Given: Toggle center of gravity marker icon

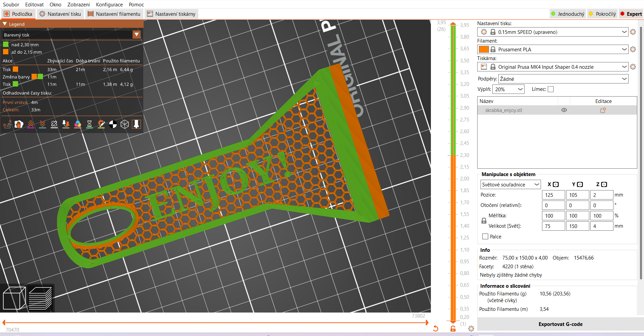Looking at the screenshot, I should (x=113, y=124).
